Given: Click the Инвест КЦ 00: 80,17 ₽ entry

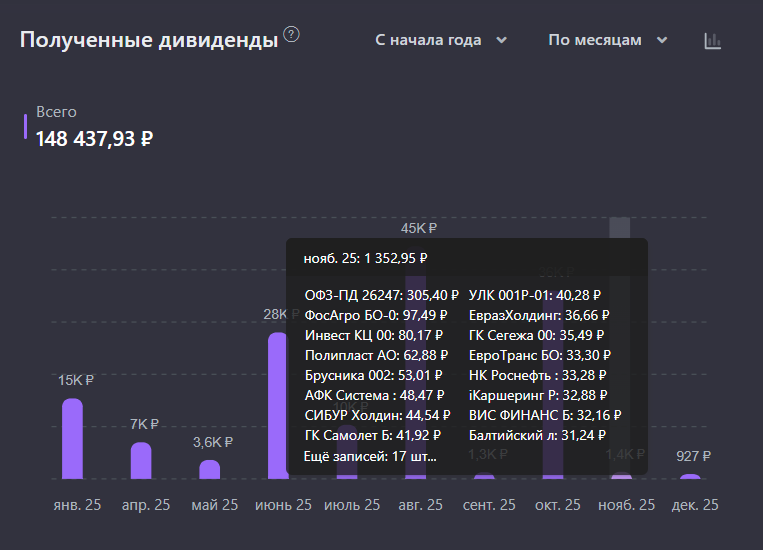Looking at the screenshot, I should pos(374,335).
